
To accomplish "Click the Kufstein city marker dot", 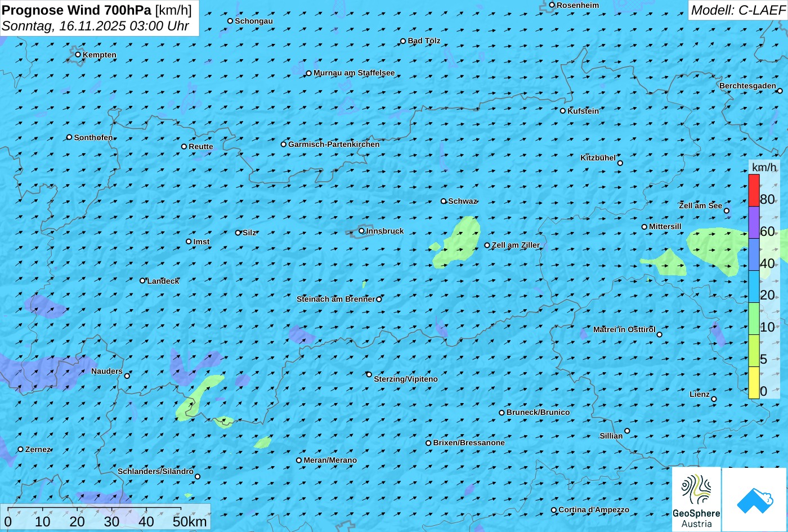I will coord(562,111).
